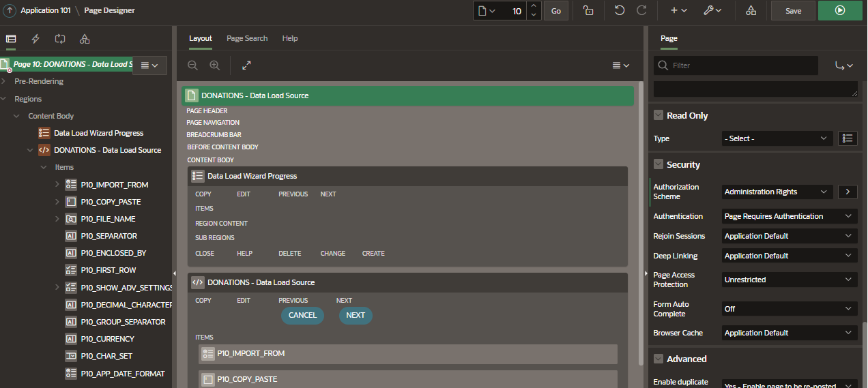Open the Utilities wrench menu
Viewport: 868px width, 388px height.
coord(712,11)
